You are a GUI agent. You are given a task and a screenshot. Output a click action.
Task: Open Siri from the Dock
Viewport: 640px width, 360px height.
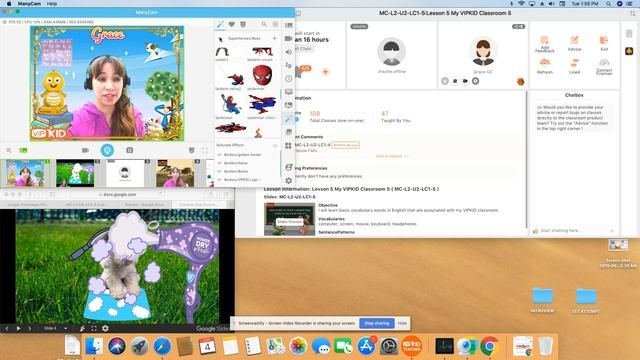pyautogui.click(x=117, y=346)
